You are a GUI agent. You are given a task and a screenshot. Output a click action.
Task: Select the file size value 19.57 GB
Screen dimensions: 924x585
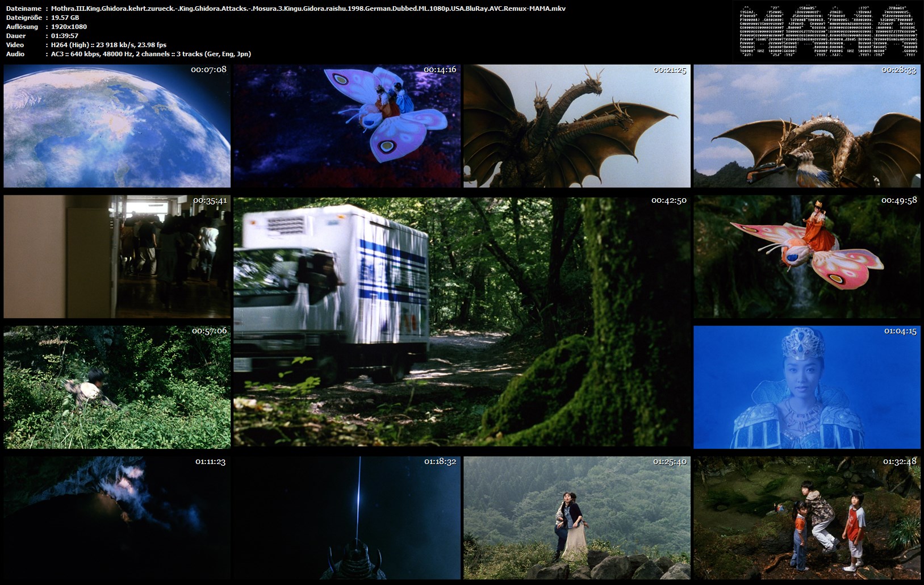tap(65, 18)
